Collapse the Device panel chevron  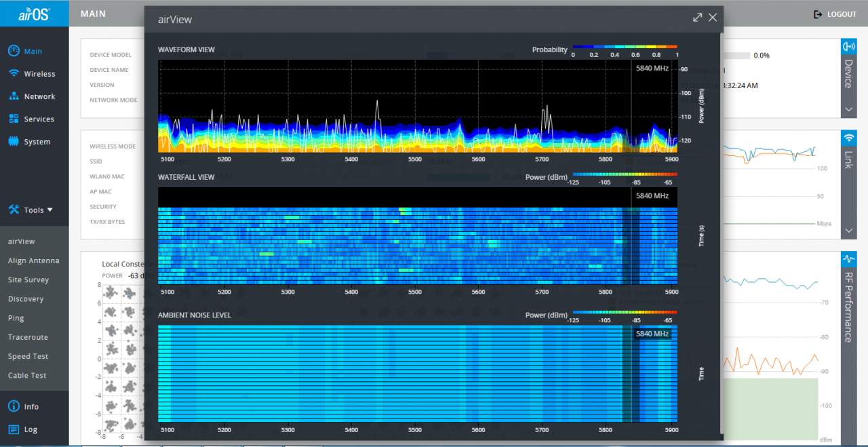pyautogui.click(x=848, y=109)
